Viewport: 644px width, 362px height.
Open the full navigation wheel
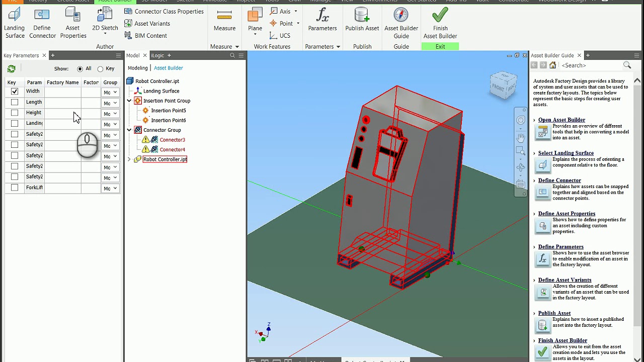point(521,120)
